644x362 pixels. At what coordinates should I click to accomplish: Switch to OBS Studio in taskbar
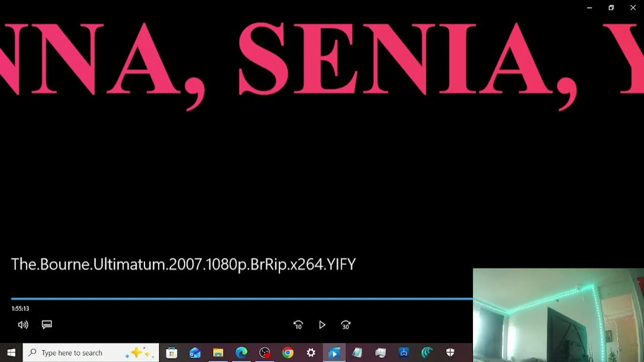tap(265, 353)
